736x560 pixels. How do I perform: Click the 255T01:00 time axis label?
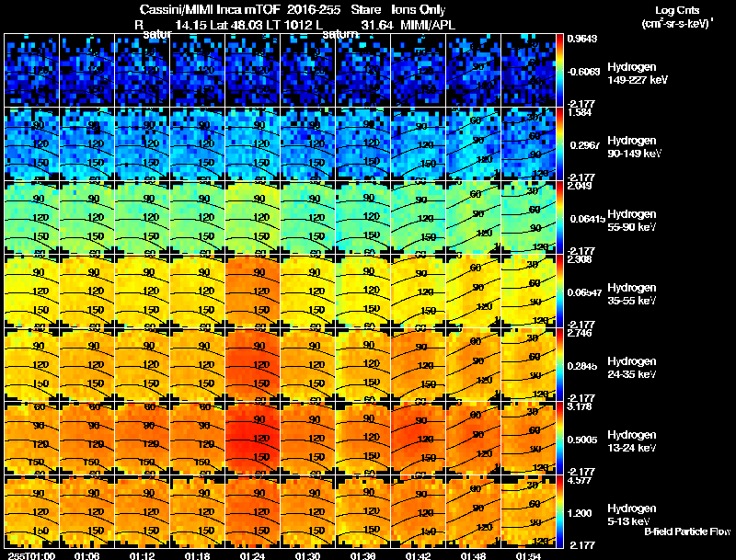tap(31, 555)
